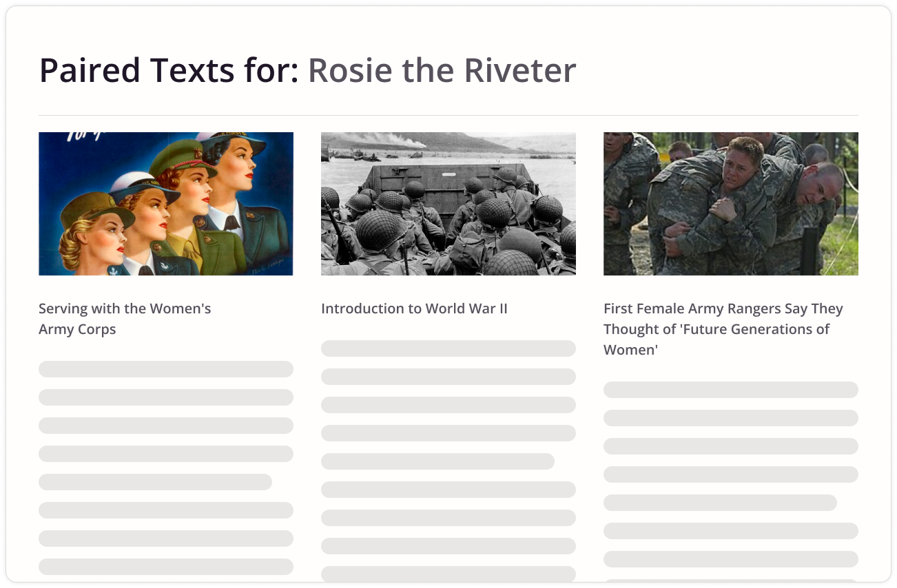Open 'First Female Army Rangers' article title
The image size is (897, 588).
point(723,329)
